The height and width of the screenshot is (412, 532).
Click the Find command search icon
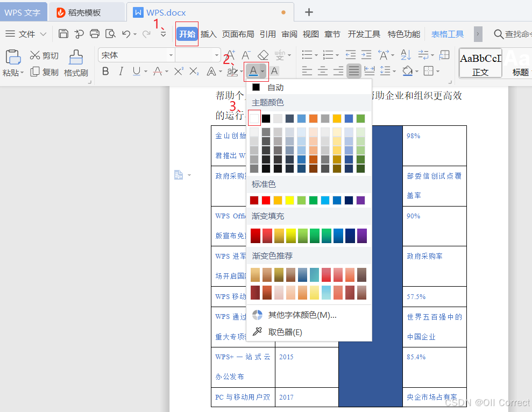(x=499, y=34)
